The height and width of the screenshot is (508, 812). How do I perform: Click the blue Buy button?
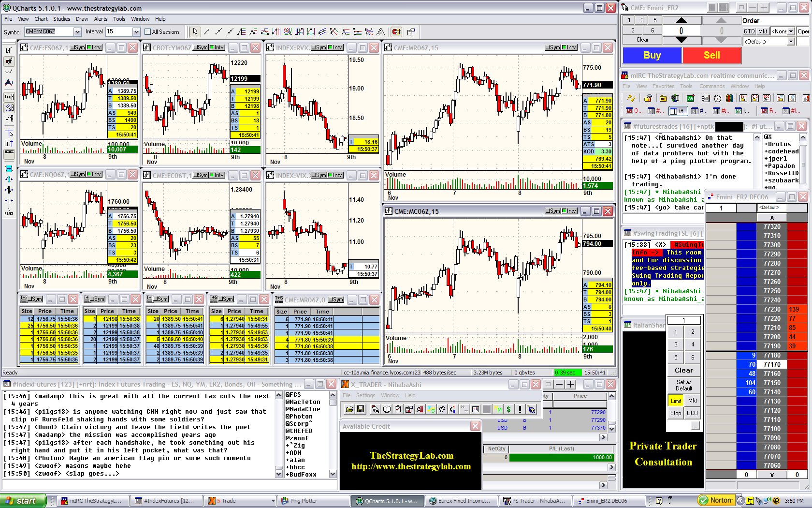click(652, 55)
